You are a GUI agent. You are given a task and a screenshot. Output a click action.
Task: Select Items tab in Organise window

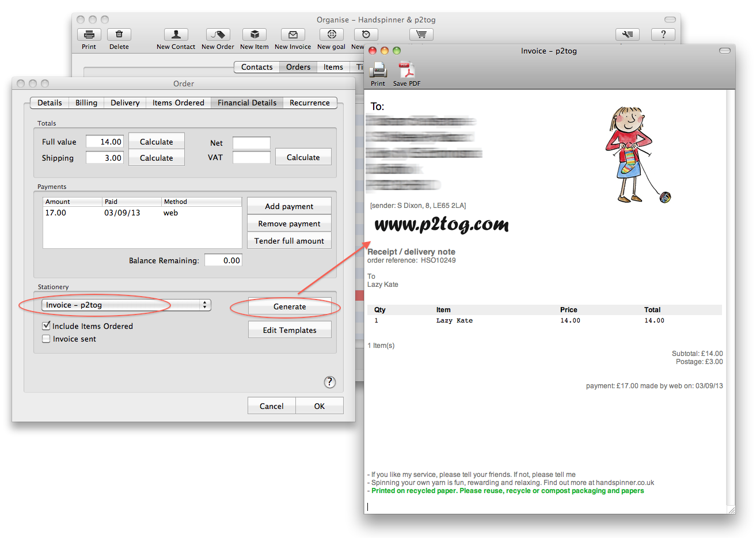[x=333, y=67]
